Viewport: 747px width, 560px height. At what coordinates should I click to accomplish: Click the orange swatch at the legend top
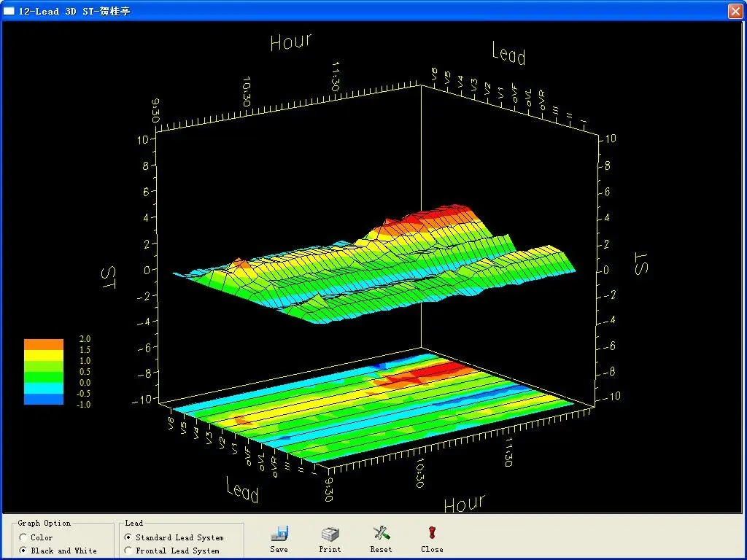point(44,344)
